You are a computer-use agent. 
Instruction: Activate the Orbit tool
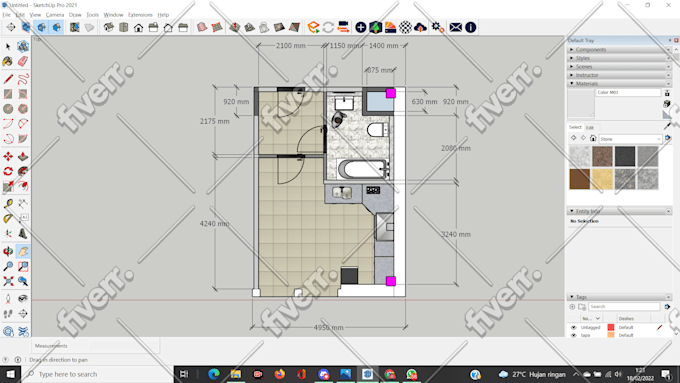coord(8,251)
